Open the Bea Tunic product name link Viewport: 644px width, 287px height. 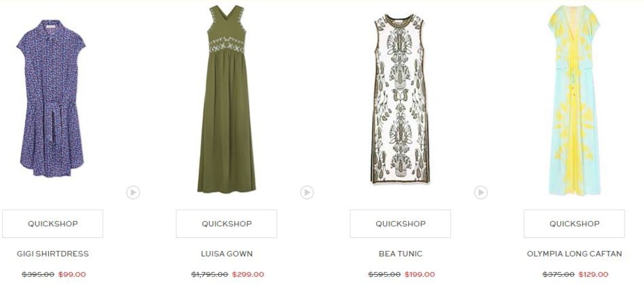401,253
